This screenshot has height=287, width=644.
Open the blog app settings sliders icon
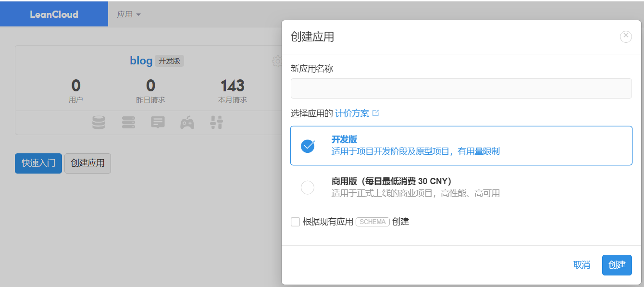pyautogui.click(x=217, y=123)
